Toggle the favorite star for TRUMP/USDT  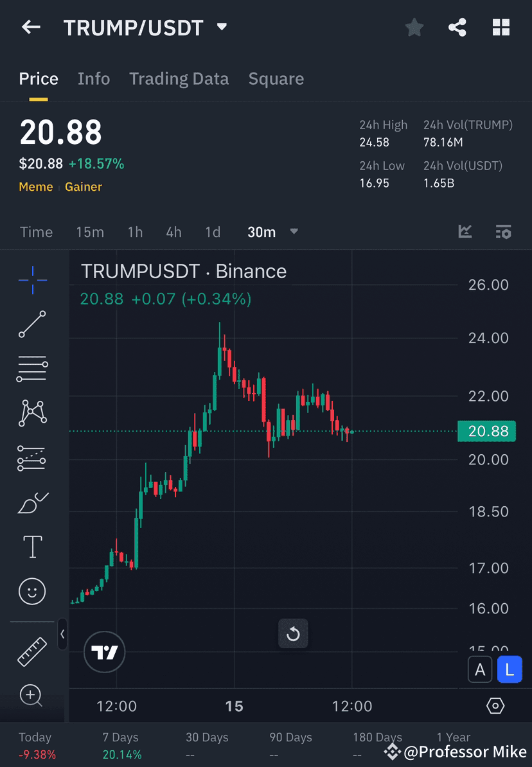click(414, 27)
